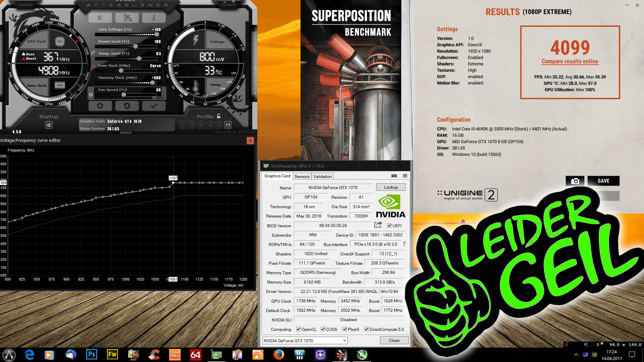Toggle the OpenCL checkbox
Screen dimensions: 644x362
pos(298,329)
